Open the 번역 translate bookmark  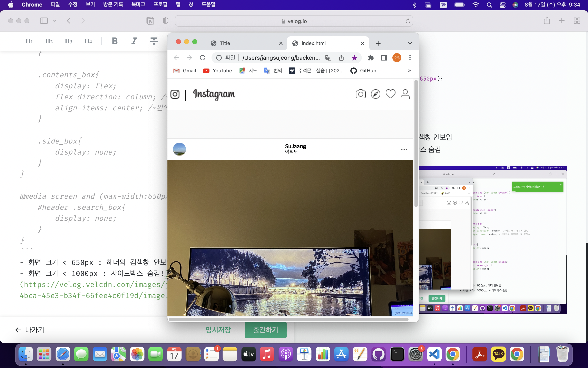[x=273, y=71]
